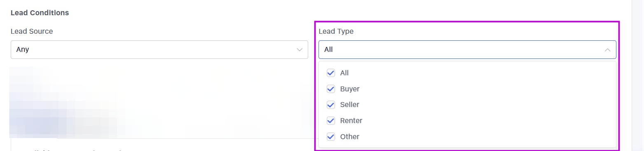This screenshot has height=151, width=644.
Task: Select the Seller option label
Action: (349, 105)
